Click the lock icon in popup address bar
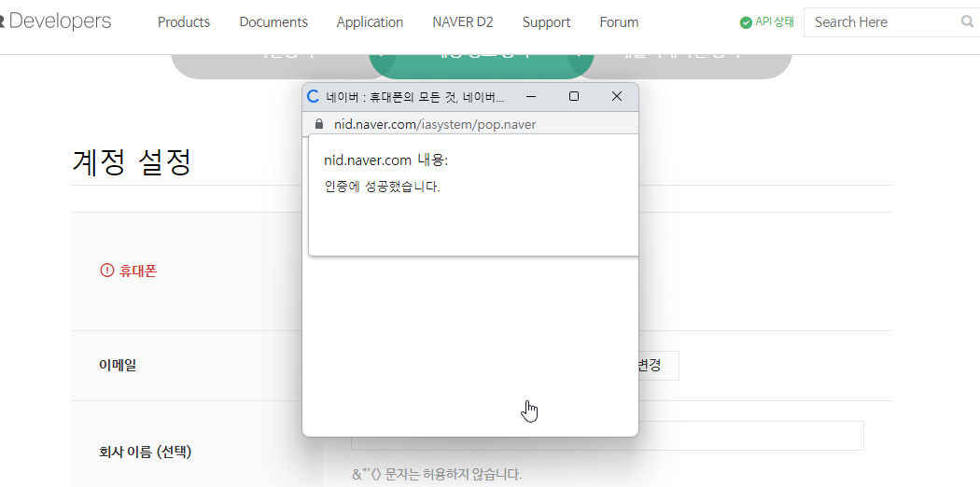980x487 pixels. [319, 124]
